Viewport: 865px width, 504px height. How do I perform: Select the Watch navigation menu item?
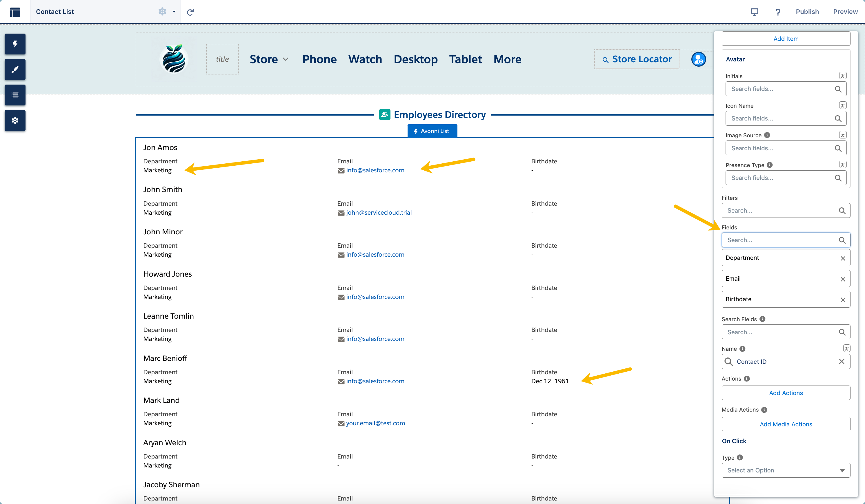[365, 59]
